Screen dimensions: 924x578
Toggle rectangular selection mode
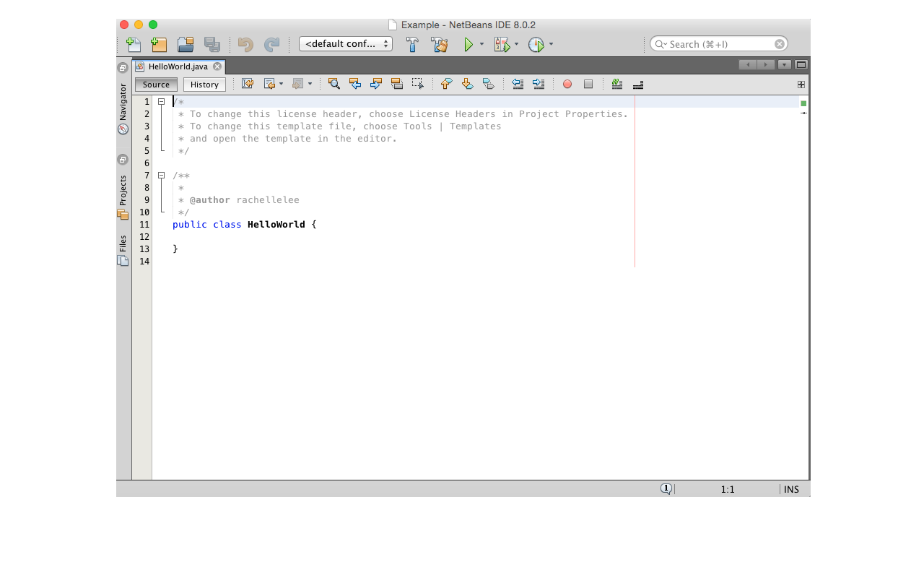tap(417, 84)
